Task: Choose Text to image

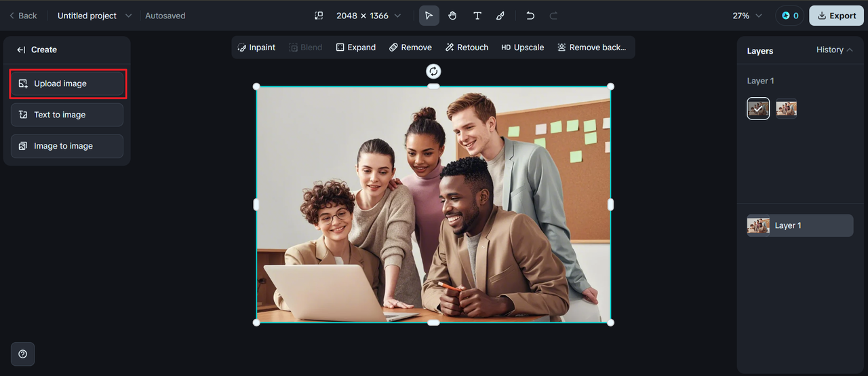Action: pos(67,115)
